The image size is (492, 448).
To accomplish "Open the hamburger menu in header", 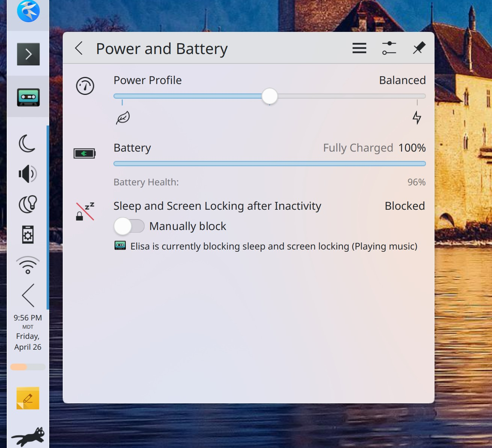I will [x=359, y=48].
